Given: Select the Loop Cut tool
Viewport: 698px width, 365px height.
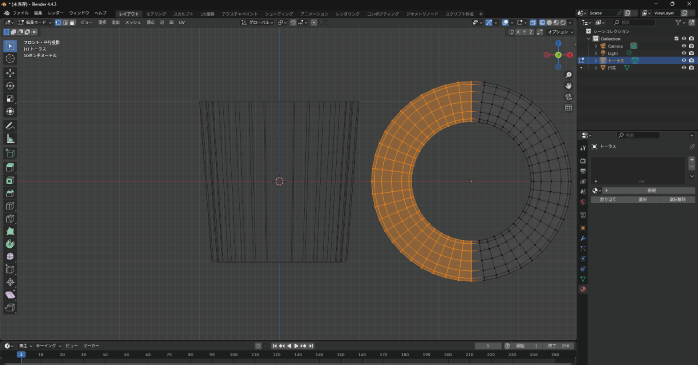Looking at the screenshot, I should point(10,206).
